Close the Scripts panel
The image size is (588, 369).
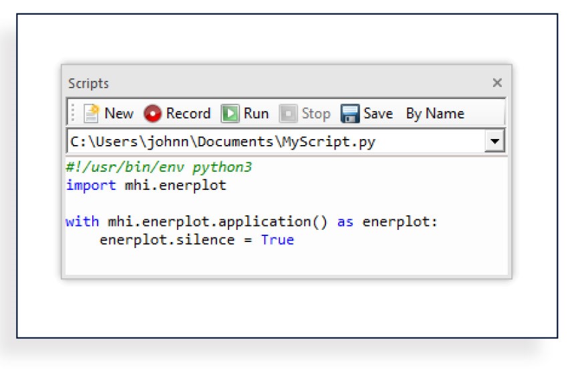(x=497, y=83)
